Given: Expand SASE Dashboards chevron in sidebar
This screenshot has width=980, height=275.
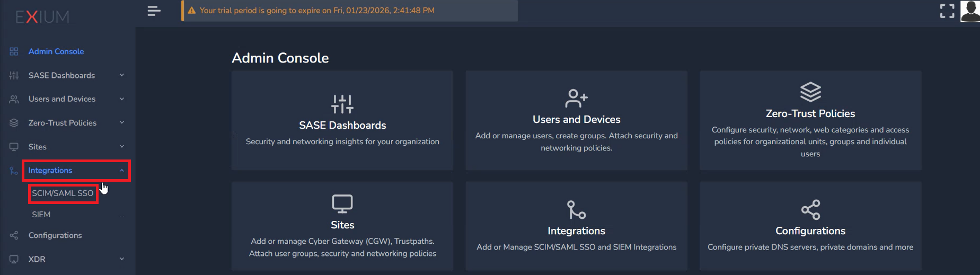Looking at the screenshot, I should point(122,75).
